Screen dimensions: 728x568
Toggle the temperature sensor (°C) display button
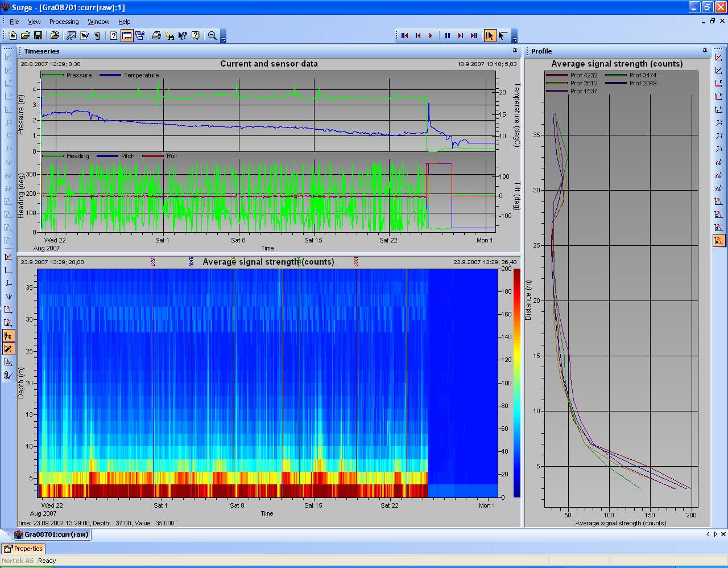[9, 336]
